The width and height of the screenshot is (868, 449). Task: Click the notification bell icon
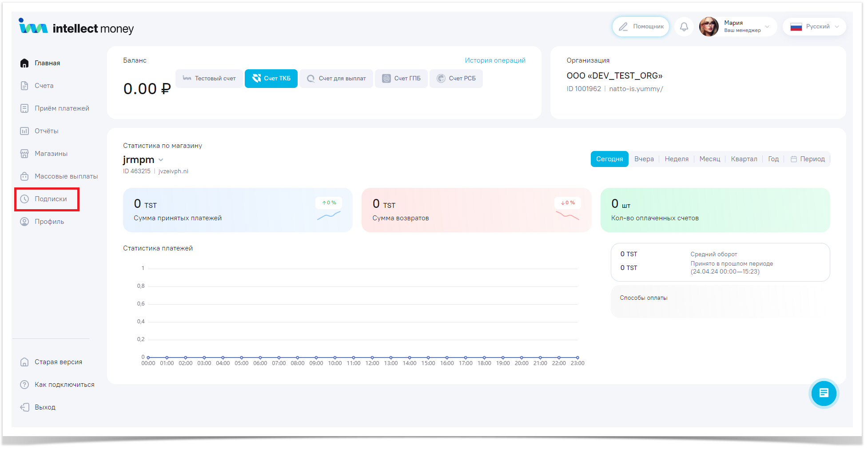click(684, 27)
